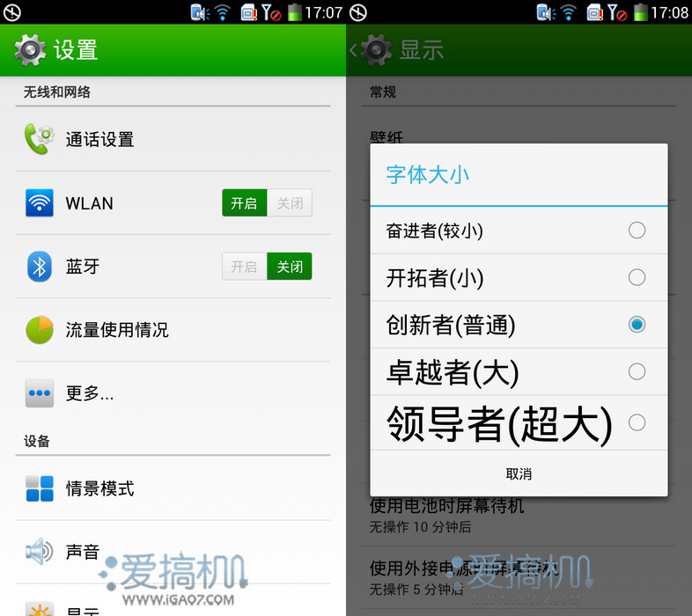The image size is (692, 616).
Task: Turn WLAN off with 关闭 toggle
Action: pos(290,203)
